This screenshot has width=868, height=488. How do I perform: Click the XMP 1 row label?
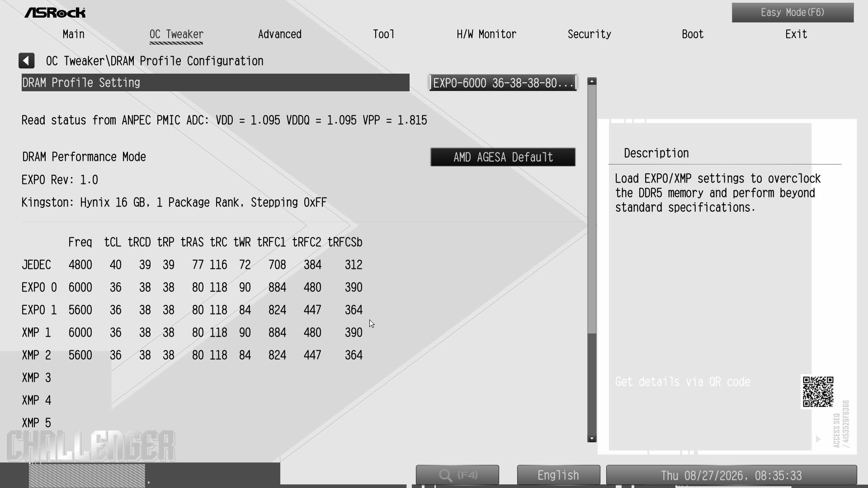36,333
